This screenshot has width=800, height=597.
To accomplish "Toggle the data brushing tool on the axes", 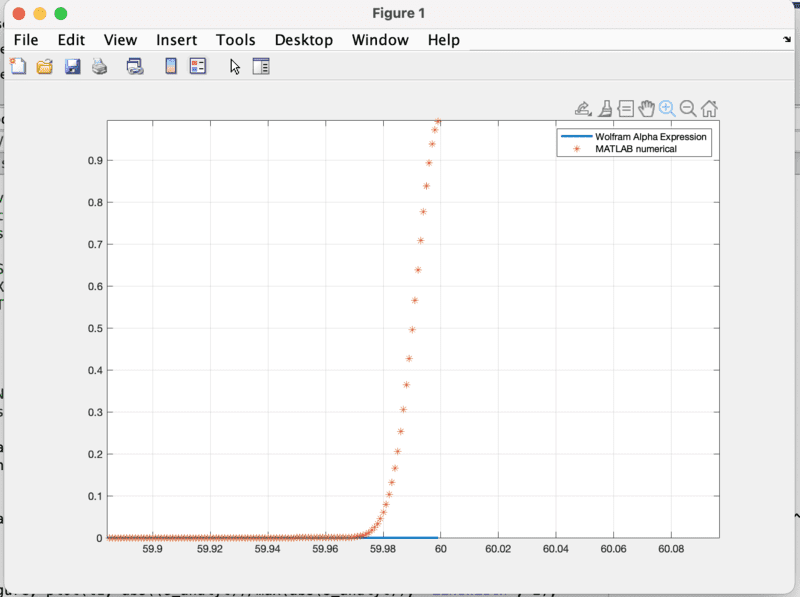I will (605, 109).
